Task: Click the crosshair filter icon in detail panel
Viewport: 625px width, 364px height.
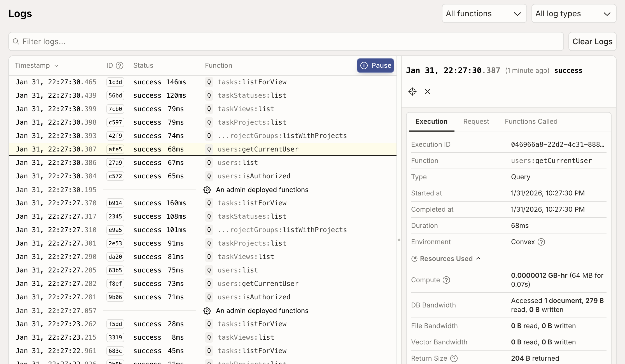Action: [x=412, y=92]
